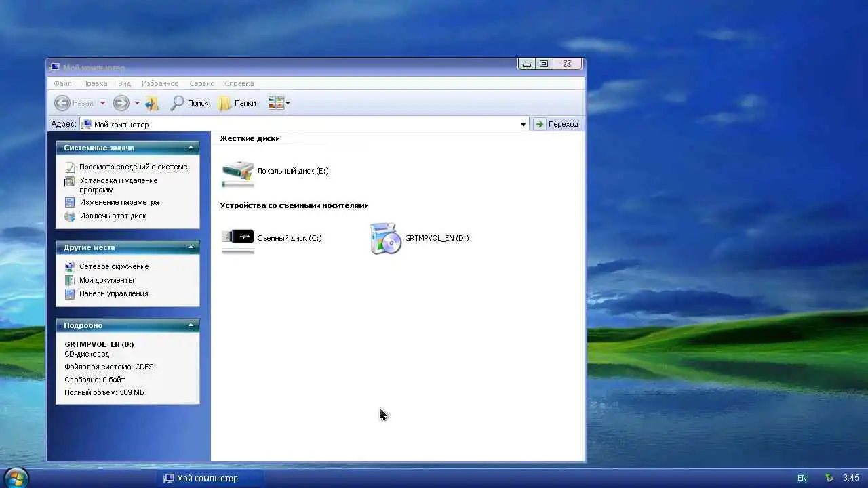Screen dimensions: 868x488
Task: Click the Мои документы icon
Action: click(x=69, y=280)
